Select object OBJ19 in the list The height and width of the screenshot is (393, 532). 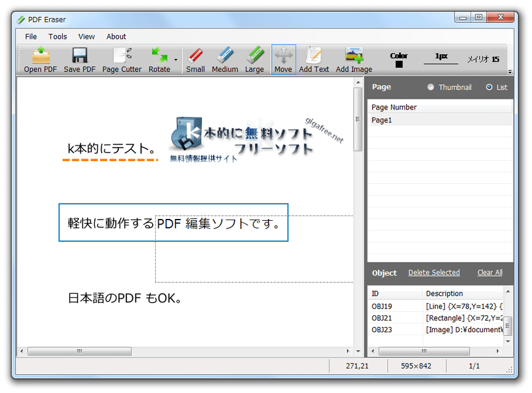[x=382, y=306]
